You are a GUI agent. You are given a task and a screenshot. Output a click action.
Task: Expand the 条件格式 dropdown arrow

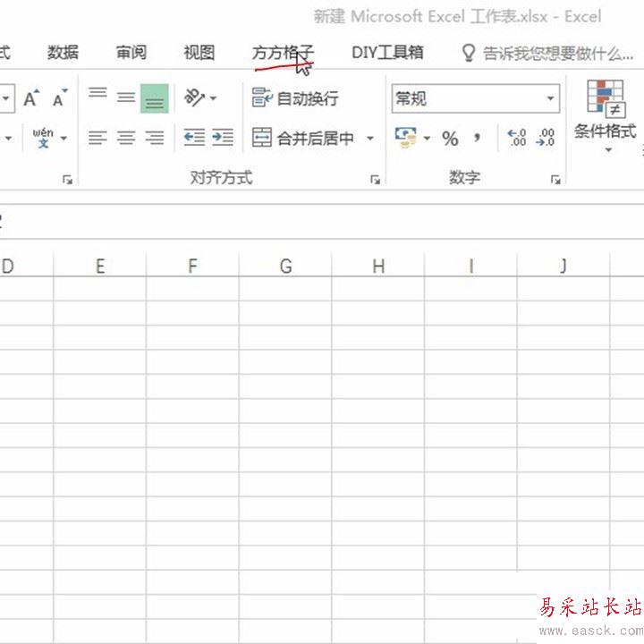tap(608, 150)
